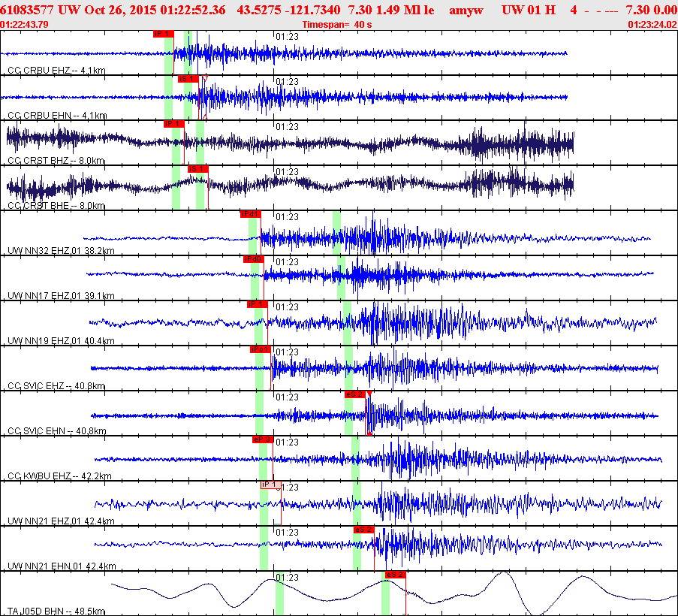Click the window start time '01:22:43.79'

24,25
